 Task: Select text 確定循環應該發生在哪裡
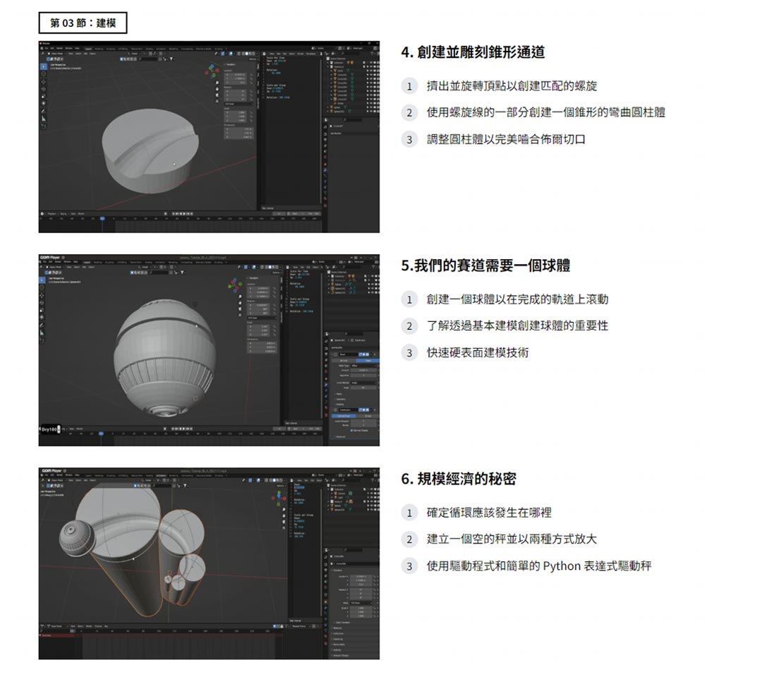(489, 513)
